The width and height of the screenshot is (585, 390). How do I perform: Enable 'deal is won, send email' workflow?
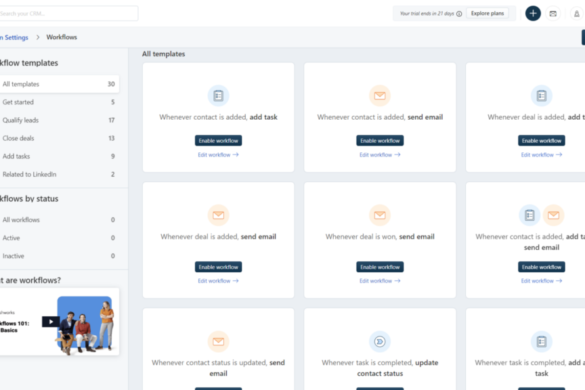click(380, 267)
